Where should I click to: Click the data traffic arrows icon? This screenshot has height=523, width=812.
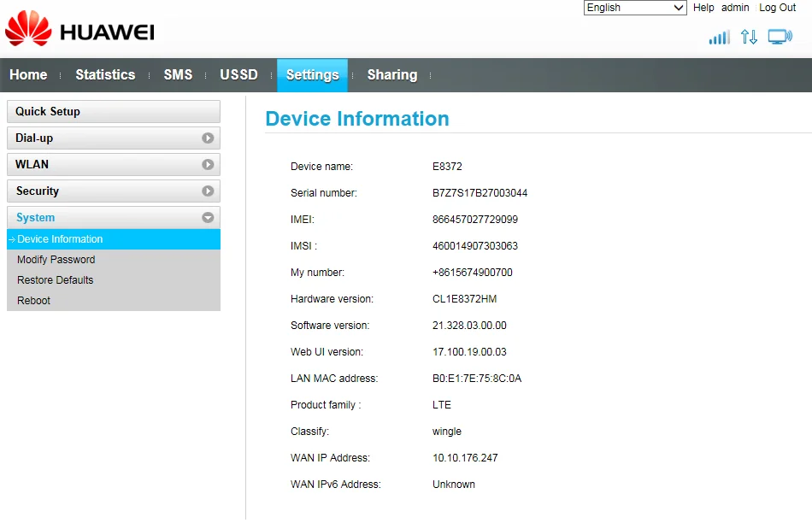pos(749,37)
